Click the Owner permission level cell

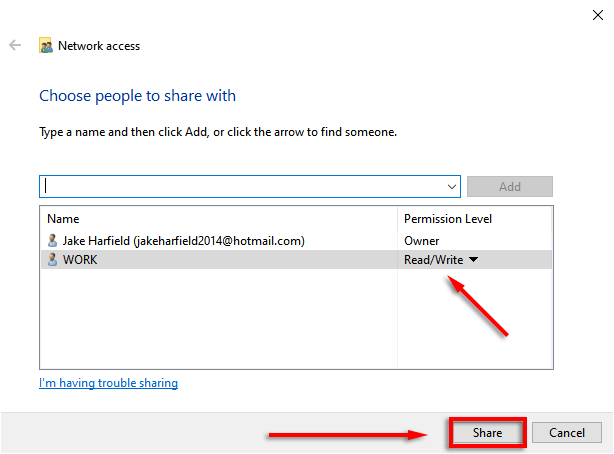[421, 241]
